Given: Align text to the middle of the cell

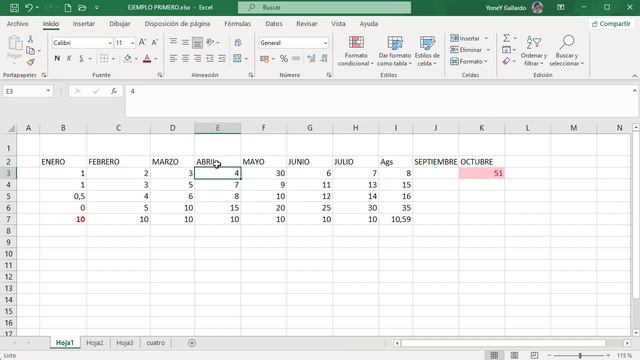Looking at the screenshot, I should [185, 42].
